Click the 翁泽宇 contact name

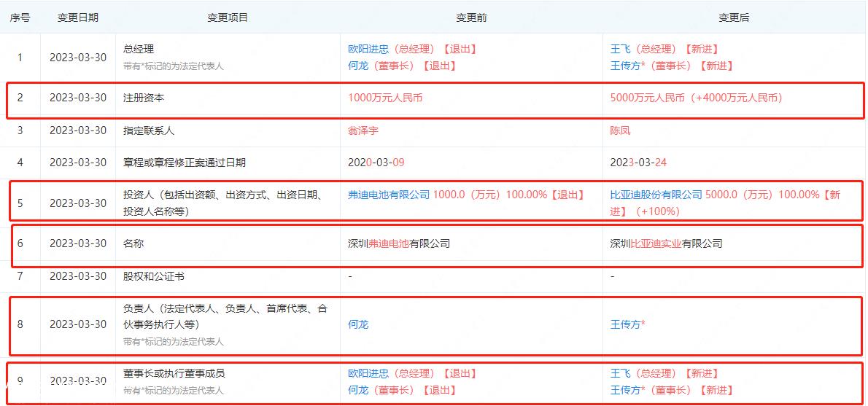363,130
